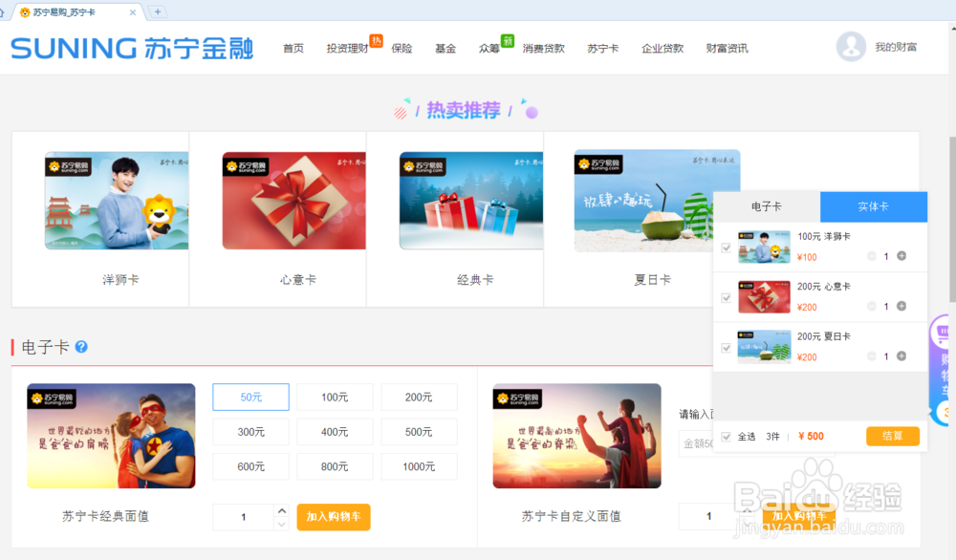Switch to the 实体卡 cart tab

874,206
